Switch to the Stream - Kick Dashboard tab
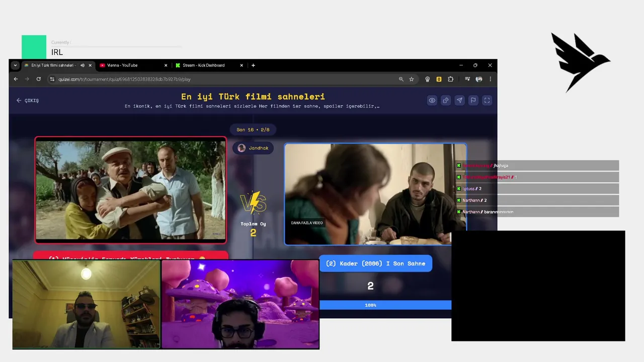The height and width of the screenshot is (362, 644). click(x=203, y=65)
